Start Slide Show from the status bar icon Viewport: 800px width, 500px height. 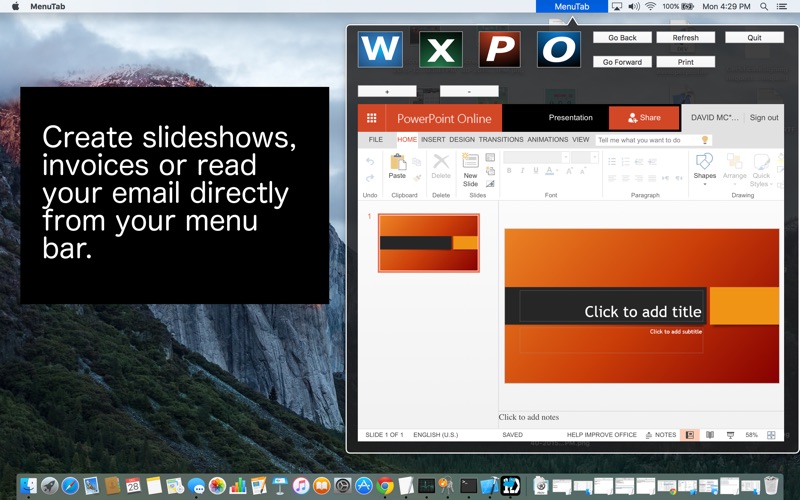click(730, 435)
